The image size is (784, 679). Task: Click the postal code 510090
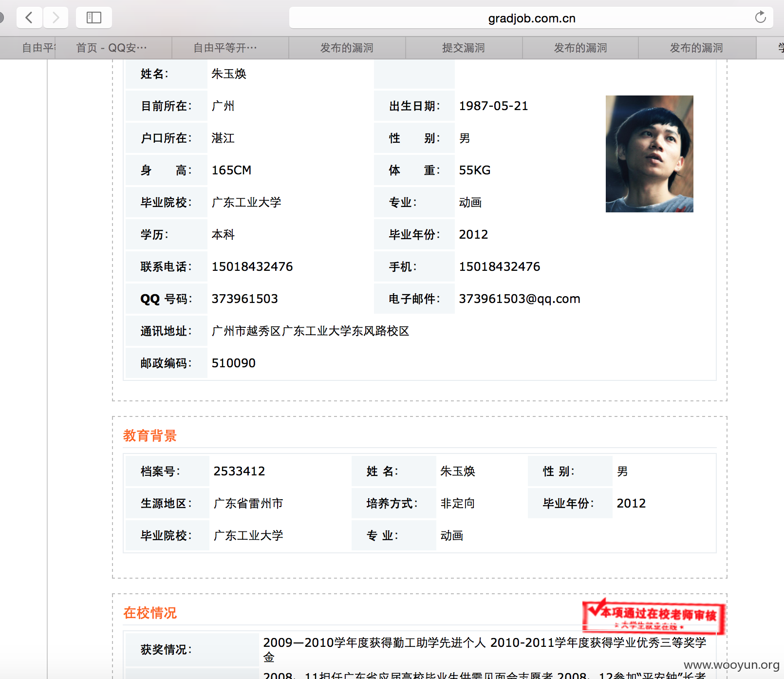tap(233, 363)
